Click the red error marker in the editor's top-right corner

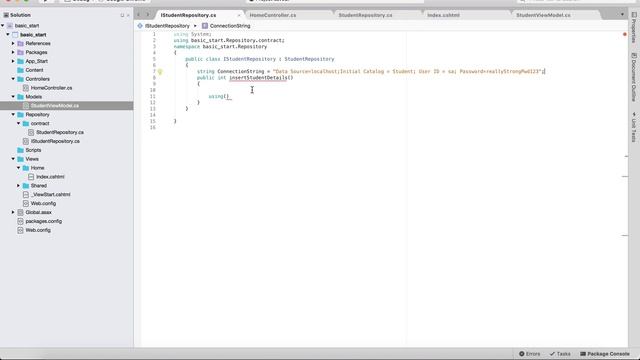624,34
